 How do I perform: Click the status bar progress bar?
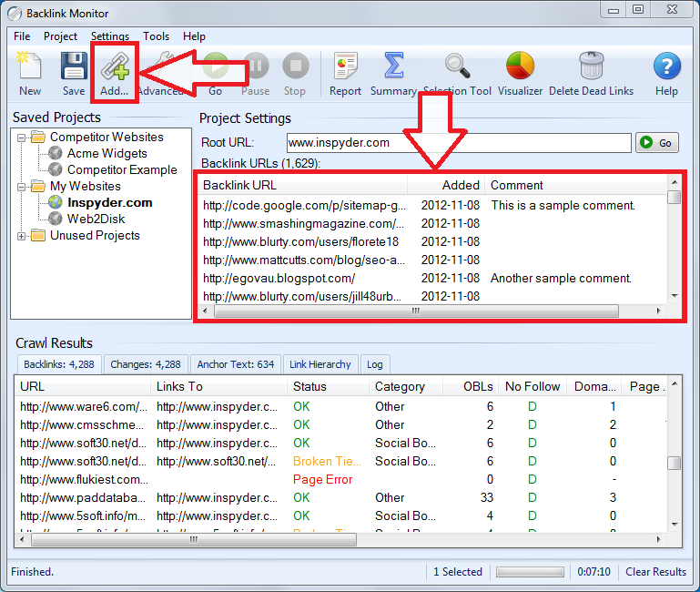pos(530,572)
